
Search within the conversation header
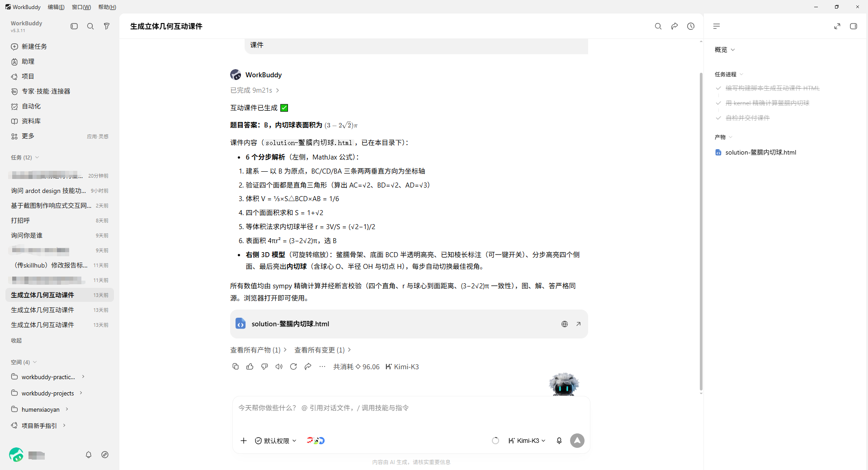(658, 26)
